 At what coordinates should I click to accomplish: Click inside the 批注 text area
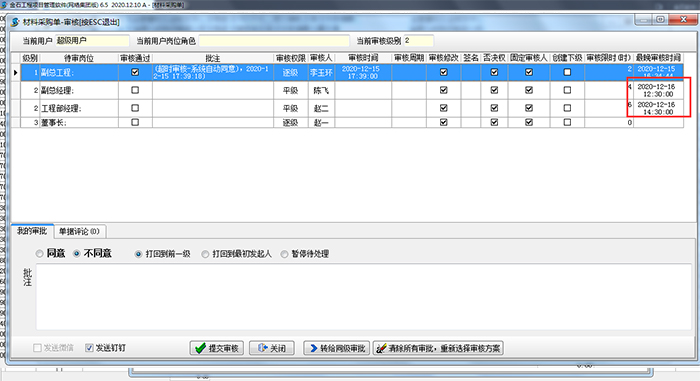coord(363,297)
